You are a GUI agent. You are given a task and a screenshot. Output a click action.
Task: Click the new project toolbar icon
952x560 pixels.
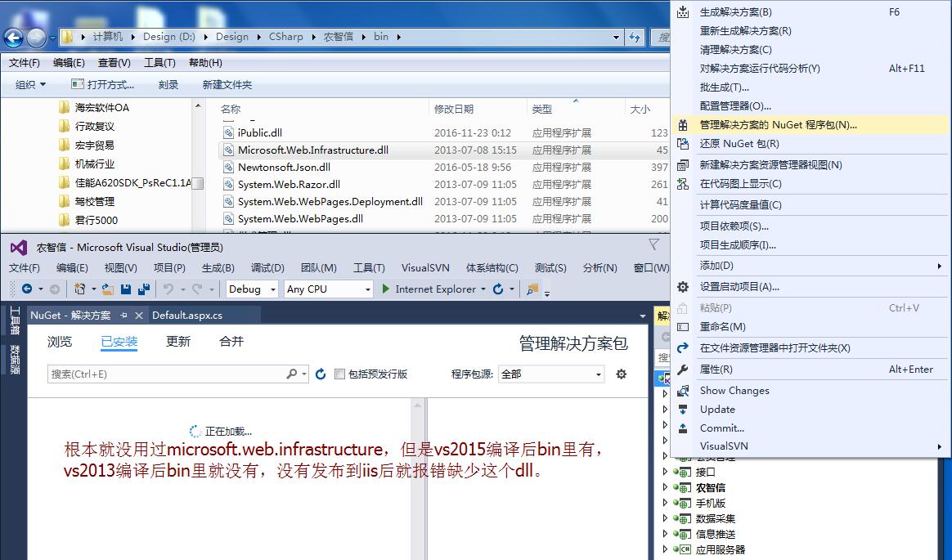coord(79,289)
